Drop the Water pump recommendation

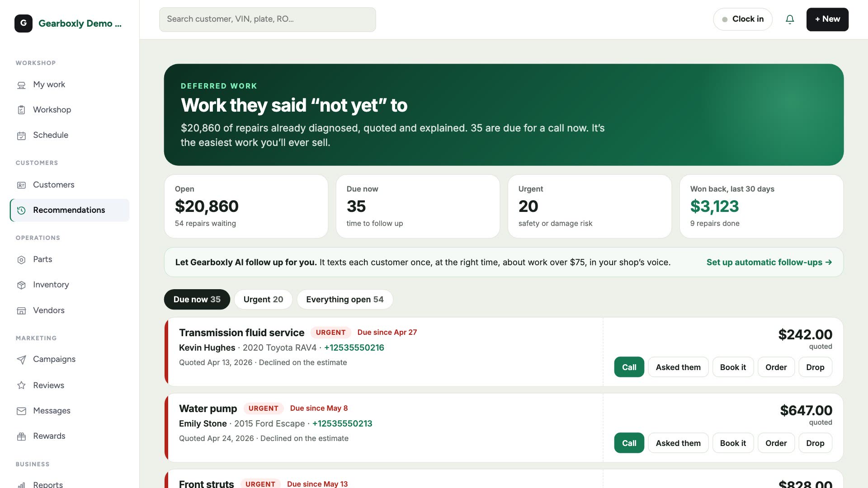[x=815, y=443]
